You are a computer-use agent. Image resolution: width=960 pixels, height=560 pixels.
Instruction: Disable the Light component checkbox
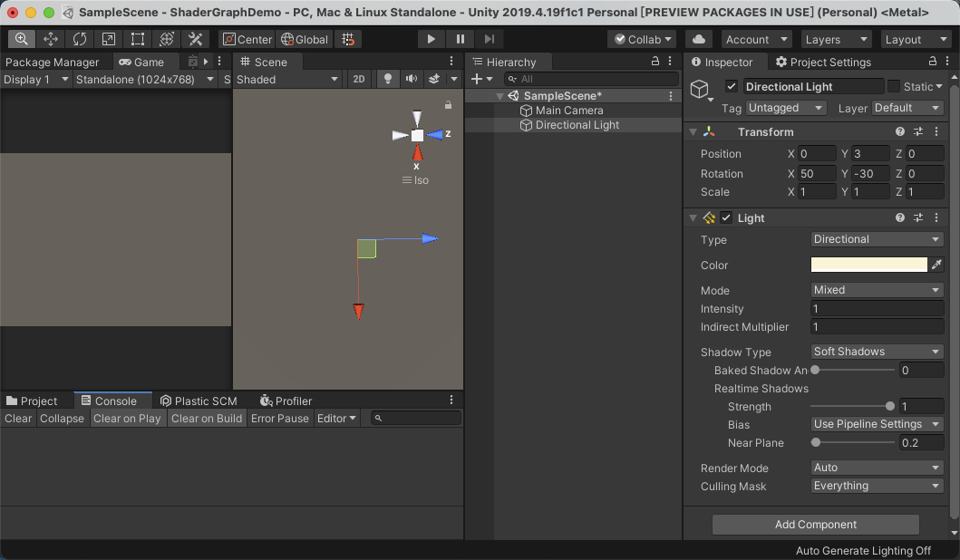click(726, 217)
